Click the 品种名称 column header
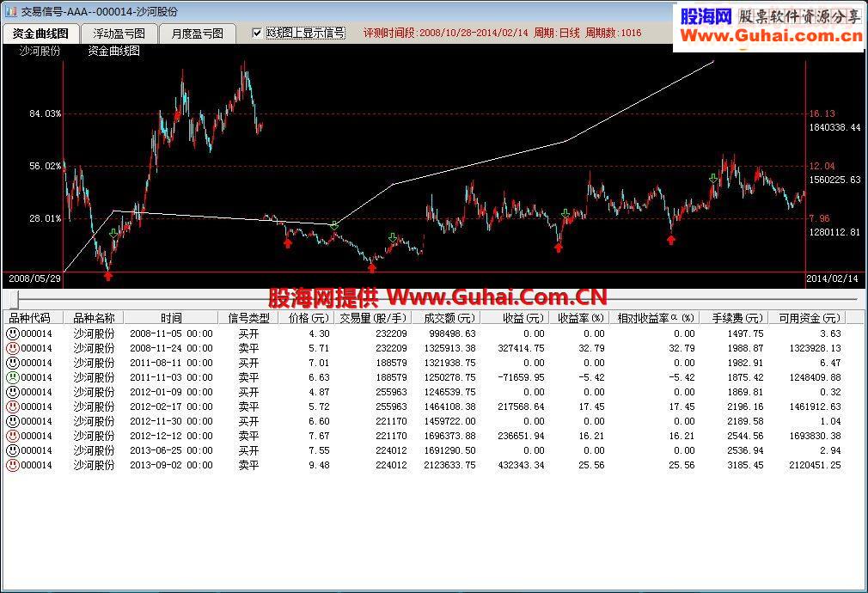This screenshot has height=593, width=868. pyautogui.click(x=94, y=318)
